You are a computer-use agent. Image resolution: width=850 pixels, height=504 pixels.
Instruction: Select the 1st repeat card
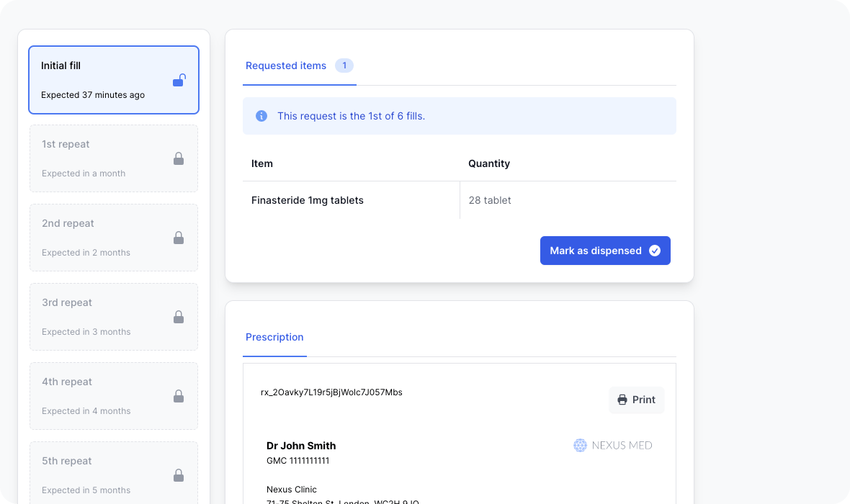114,158
